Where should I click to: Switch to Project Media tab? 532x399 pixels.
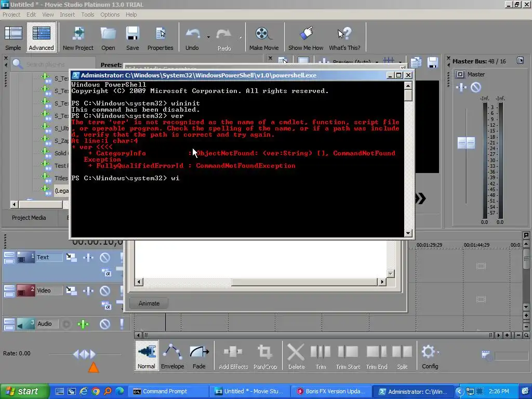click(29, 218)
